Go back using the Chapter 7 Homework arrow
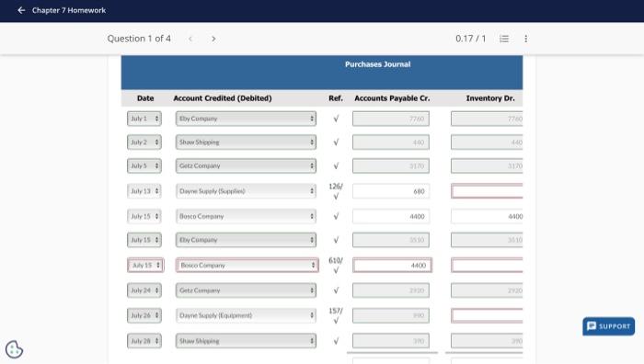644x364 pixels. (x=21, y=10)
